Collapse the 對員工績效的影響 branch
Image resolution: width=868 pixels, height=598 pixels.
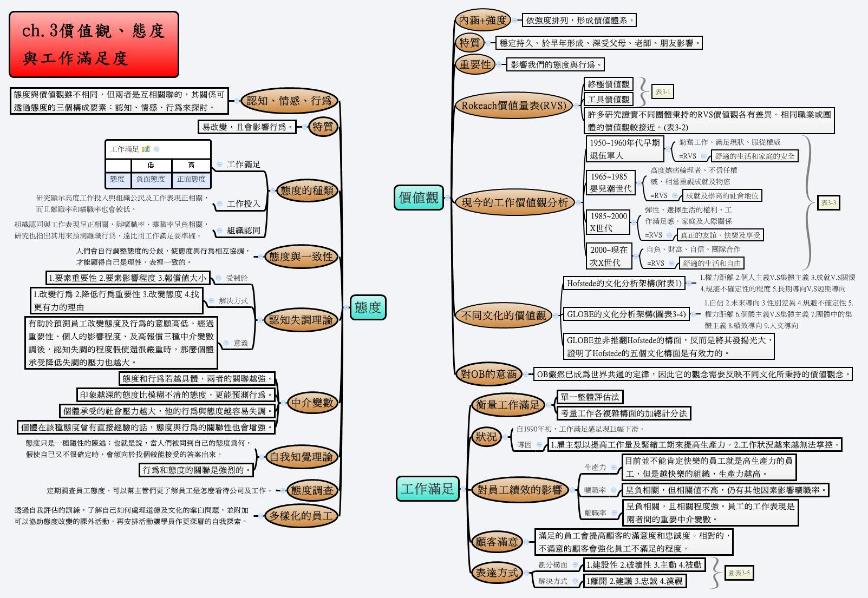coord(572,490)
